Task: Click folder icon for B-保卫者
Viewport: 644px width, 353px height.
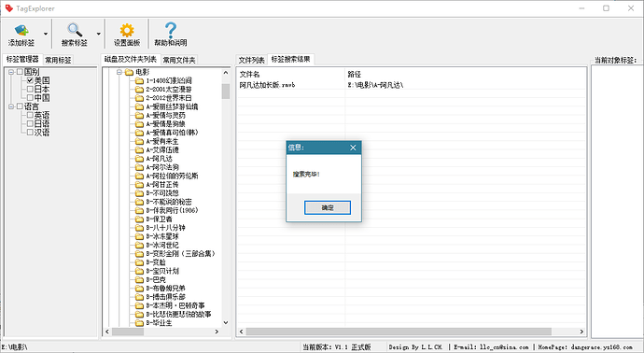Action: pos(140,219)
